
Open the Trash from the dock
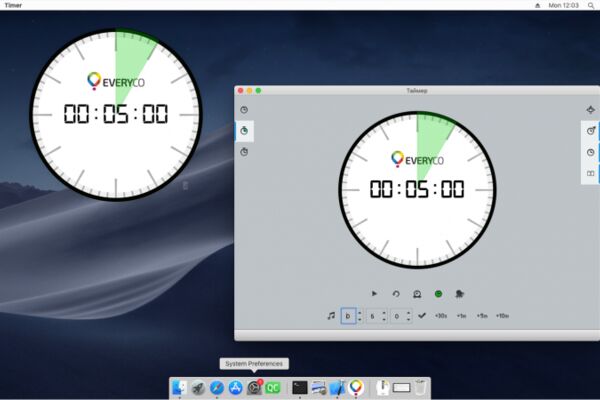tap(421, 388)
